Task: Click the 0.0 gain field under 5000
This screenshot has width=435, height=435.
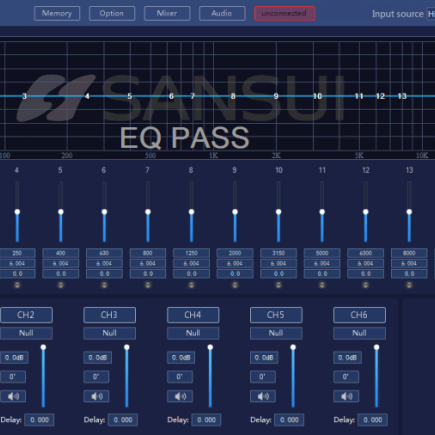Action: click(322, 274)
